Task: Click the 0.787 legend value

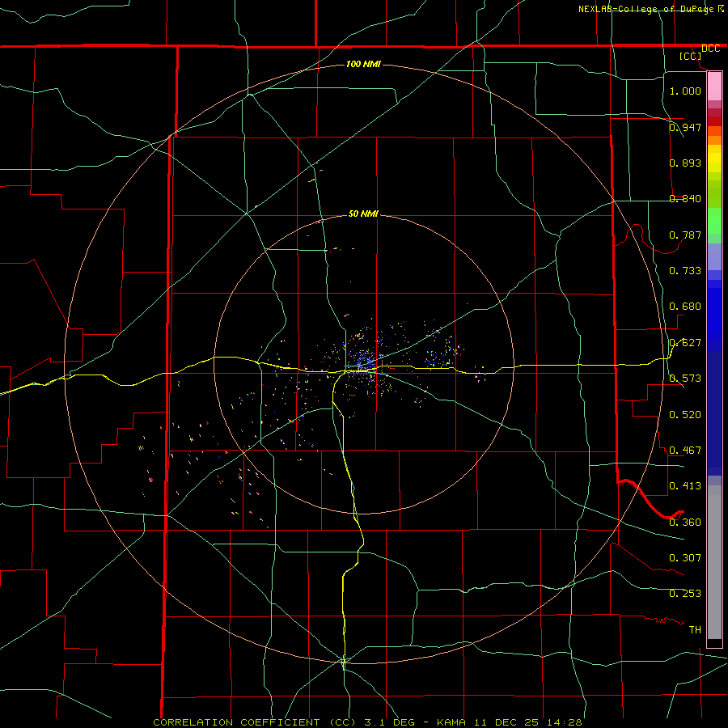Action: [685, 235]
